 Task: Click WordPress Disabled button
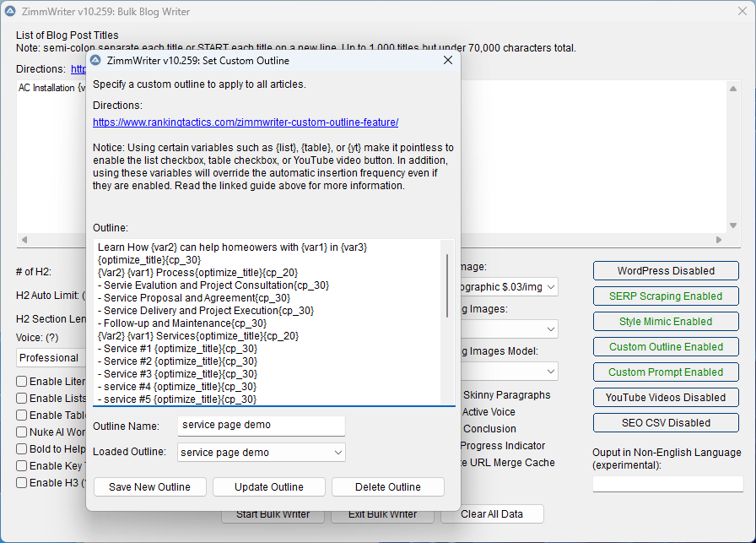pyautogui.click(x=666, y=271)
